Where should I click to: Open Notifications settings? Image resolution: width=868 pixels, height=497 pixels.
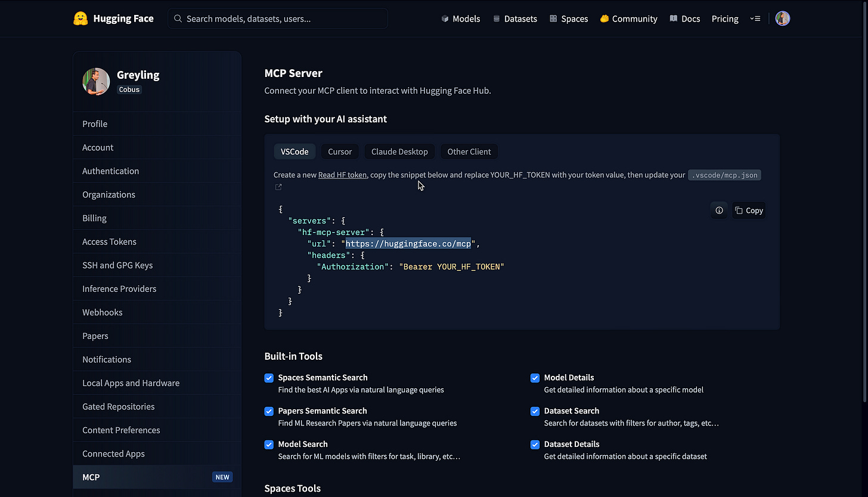[157, 359]
